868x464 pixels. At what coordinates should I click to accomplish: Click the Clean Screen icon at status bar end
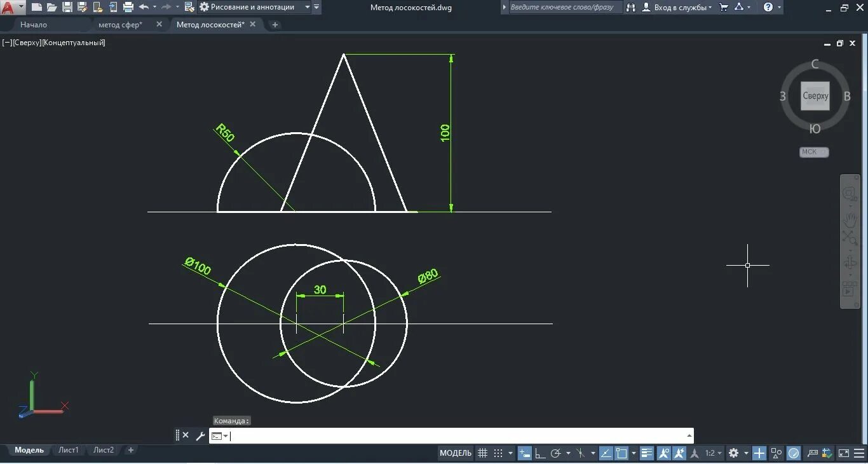844,453
